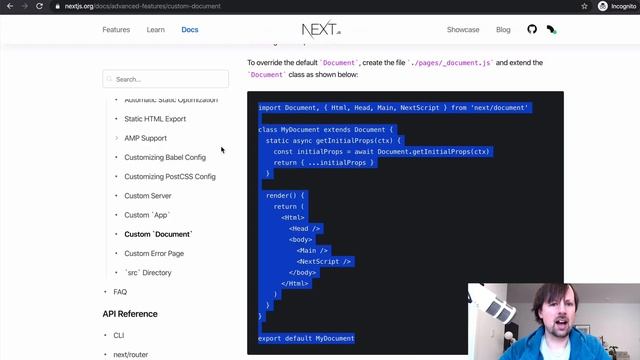Click the return { ...initialProps } line

pos(324,163)
